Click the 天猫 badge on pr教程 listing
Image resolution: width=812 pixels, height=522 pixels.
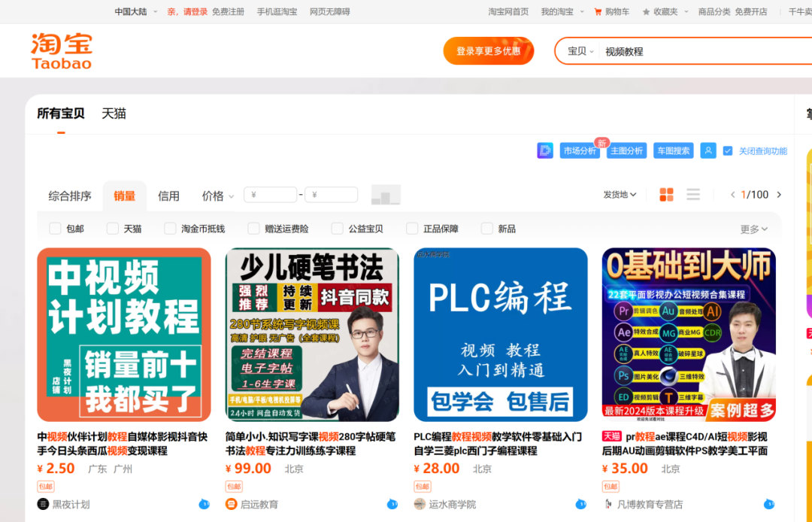(x=611, y=436)
